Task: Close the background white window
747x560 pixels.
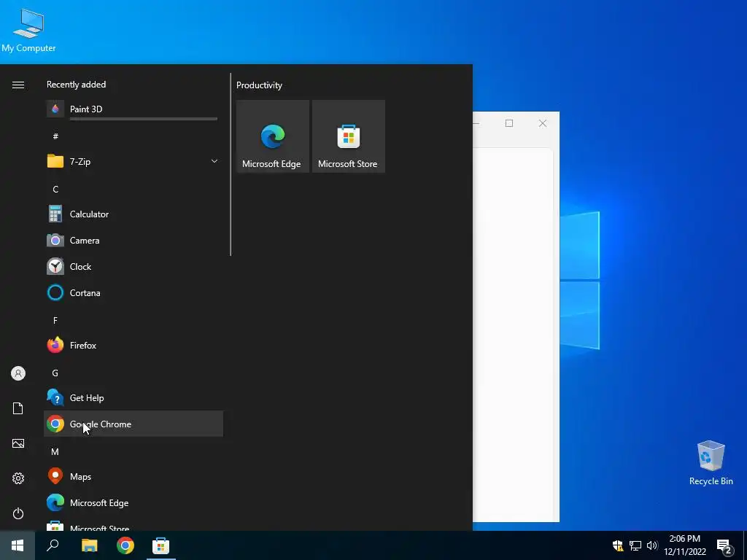Action: [543, 123]
